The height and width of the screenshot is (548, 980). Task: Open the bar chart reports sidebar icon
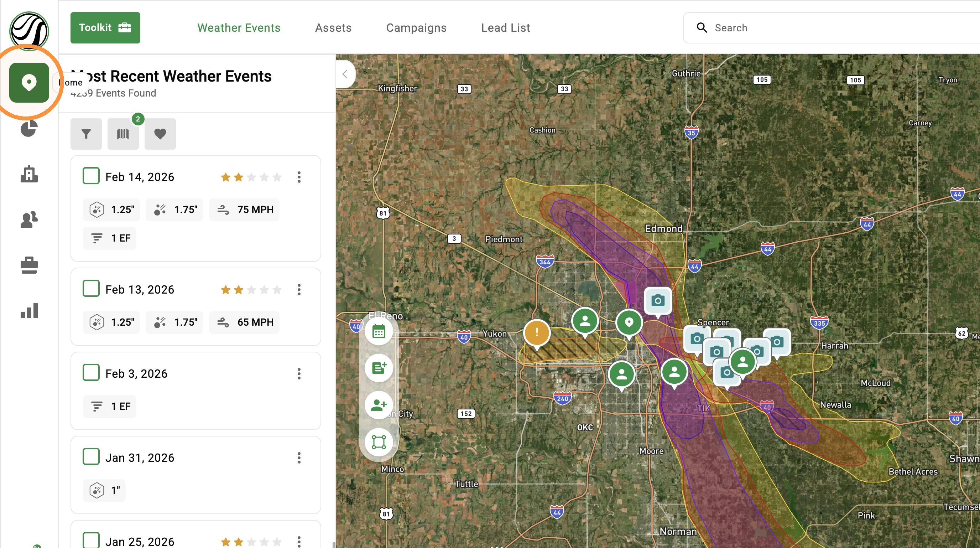(29, 311)
